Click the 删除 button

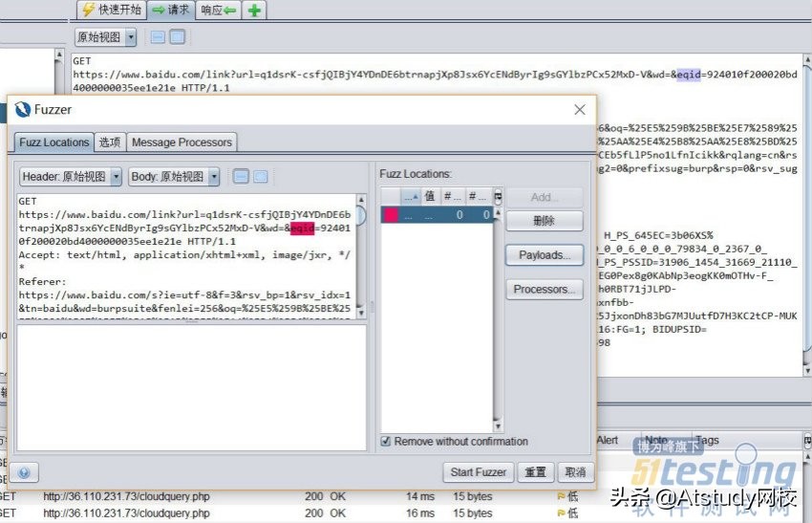click(x=545, y=221)
